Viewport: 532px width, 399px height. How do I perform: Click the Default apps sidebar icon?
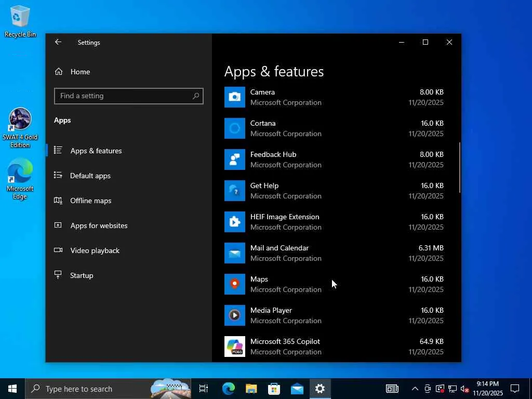(x=58, y=176)
